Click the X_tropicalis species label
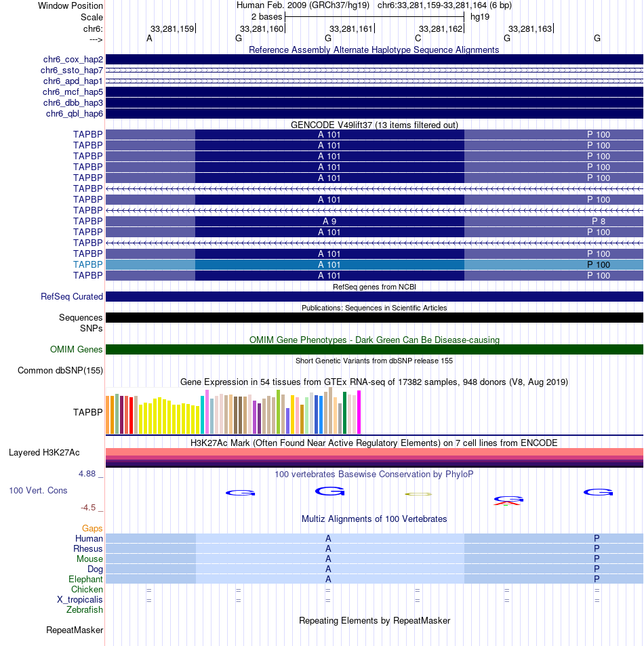Screen dimensions: 644x646 (x=79, y=599)
